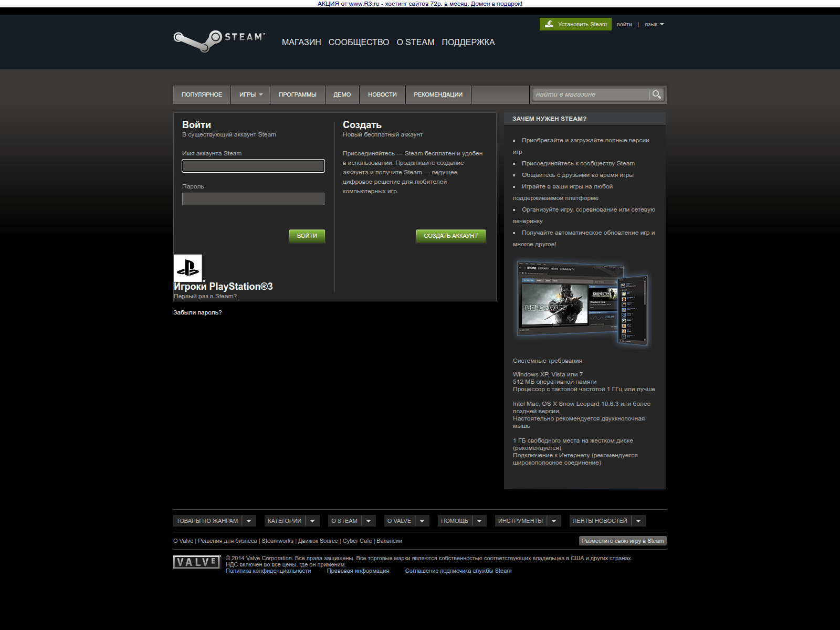Expand the Товары по жанрам footer arrow

(x=249, y=521)
